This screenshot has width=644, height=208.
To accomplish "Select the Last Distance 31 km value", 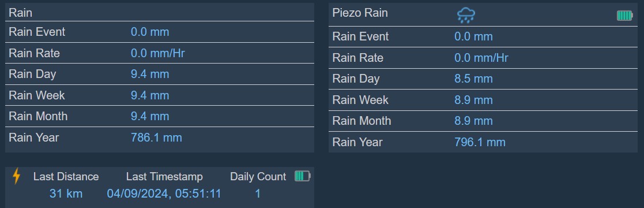I will tap(66, 193).
